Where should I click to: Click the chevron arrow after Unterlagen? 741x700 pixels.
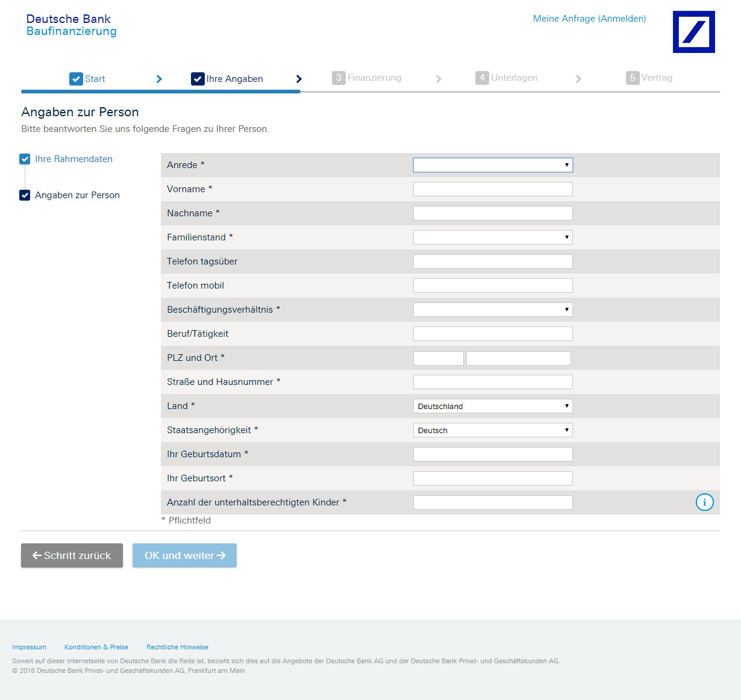click(578, 79)
